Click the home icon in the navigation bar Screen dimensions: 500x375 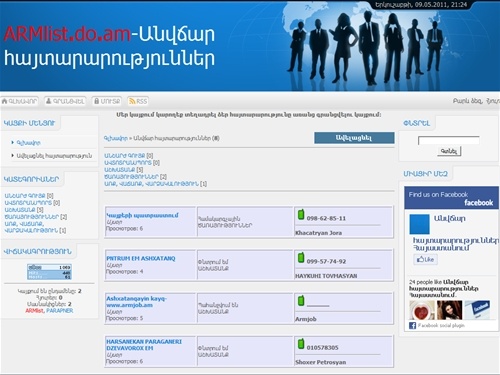point(5,101)
